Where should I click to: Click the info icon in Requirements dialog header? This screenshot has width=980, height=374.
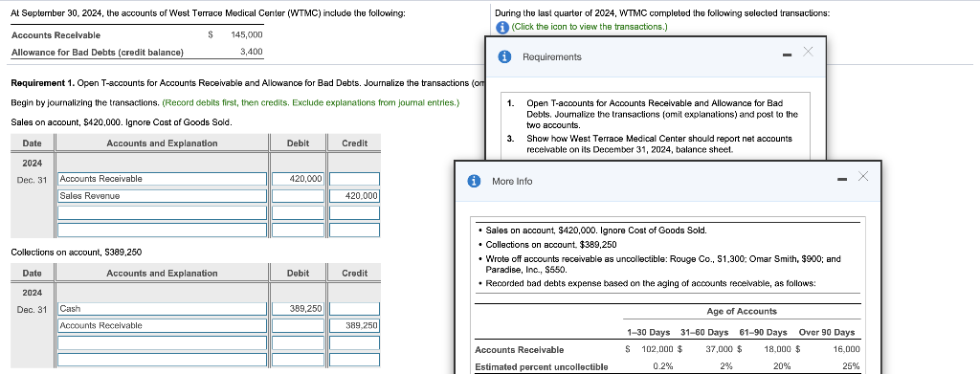504,56
